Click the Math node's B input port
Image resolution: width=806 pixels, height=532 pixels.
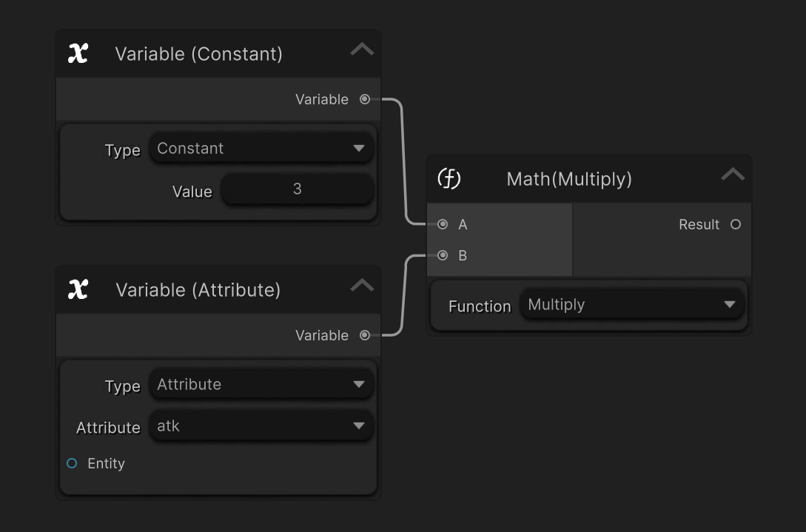pos(443,255)
